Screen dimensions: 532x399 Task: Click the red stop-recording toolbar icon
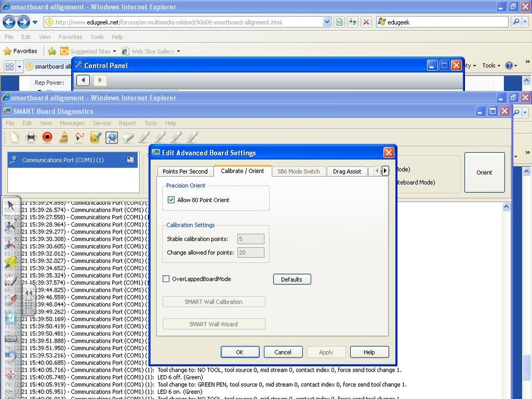click(47, 137)
